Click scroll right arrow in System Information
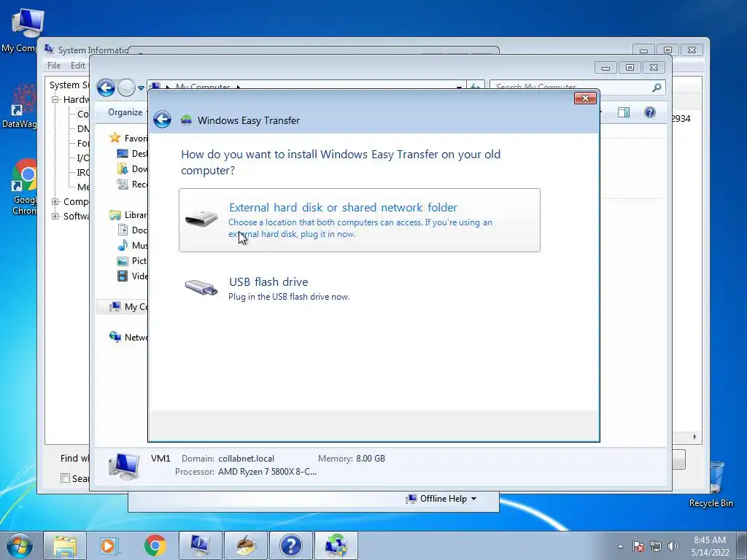747x560 pixels. (x=694, y=437)
